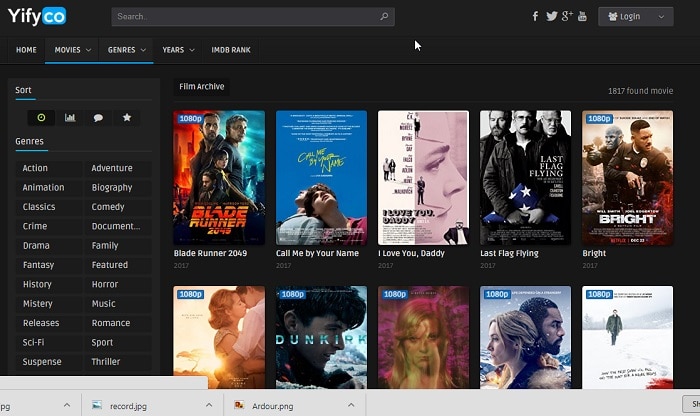Click in the Search input field
Image resolution: width=700 pixels, height=416 pixels.
click(x=253, y=17)
